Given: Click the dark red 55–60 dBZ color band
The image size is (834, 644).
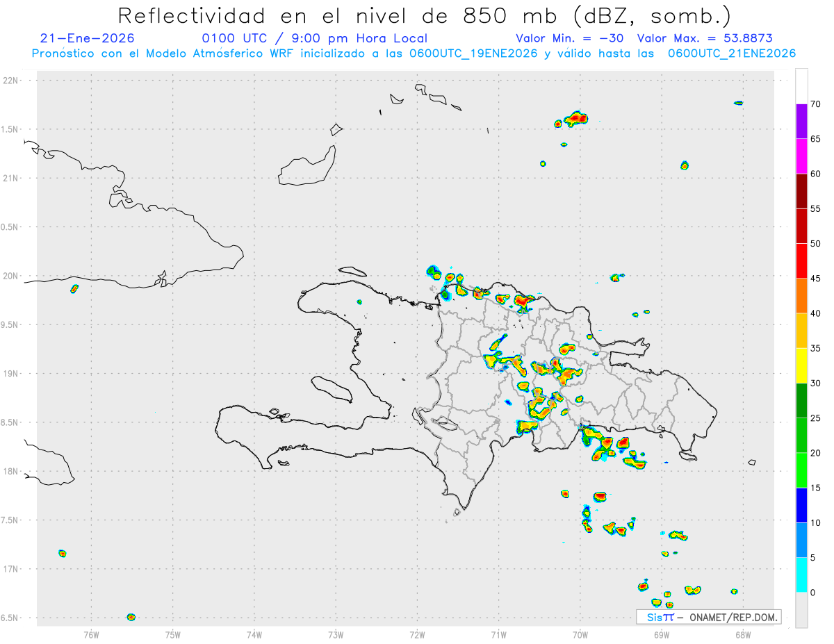Looking at the screenshot, I should tap(801, 190).
